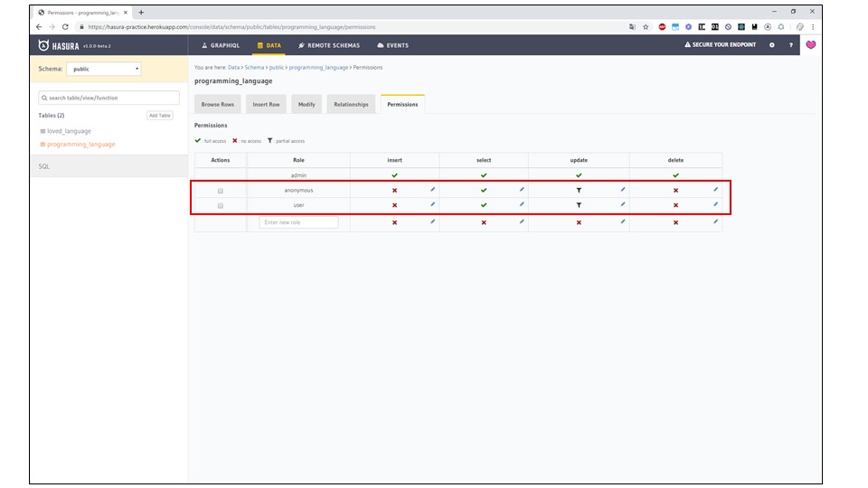
Task: Click browser forward arrow
Action: click(x=52, y=26)
